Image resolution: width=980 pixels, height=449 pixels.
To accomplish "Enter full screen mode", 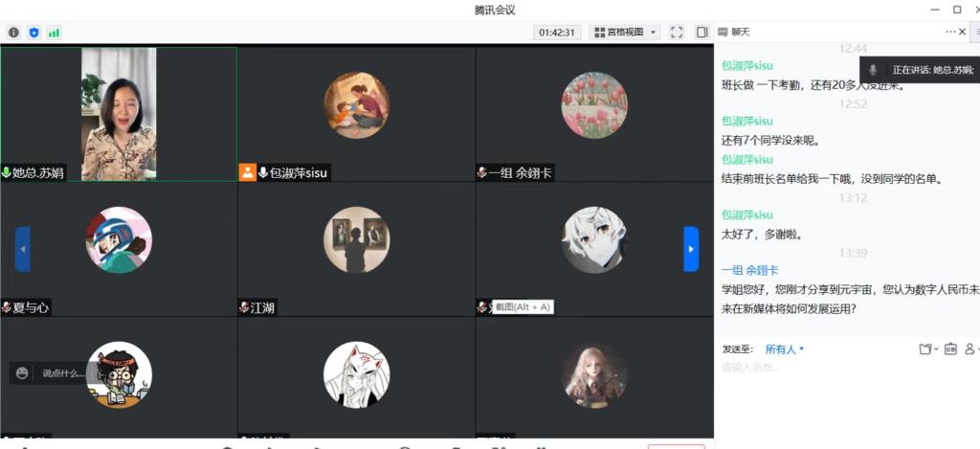I will coord(677,33).
